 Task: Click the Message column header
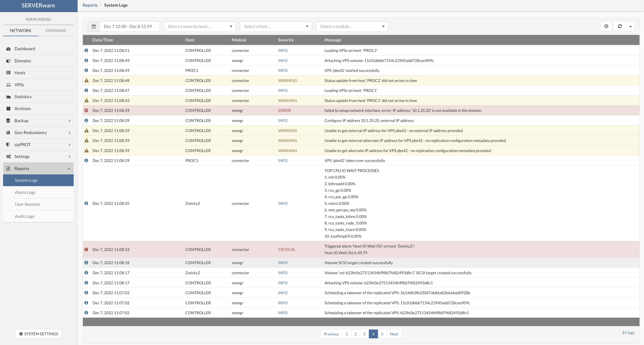point(332,40)
